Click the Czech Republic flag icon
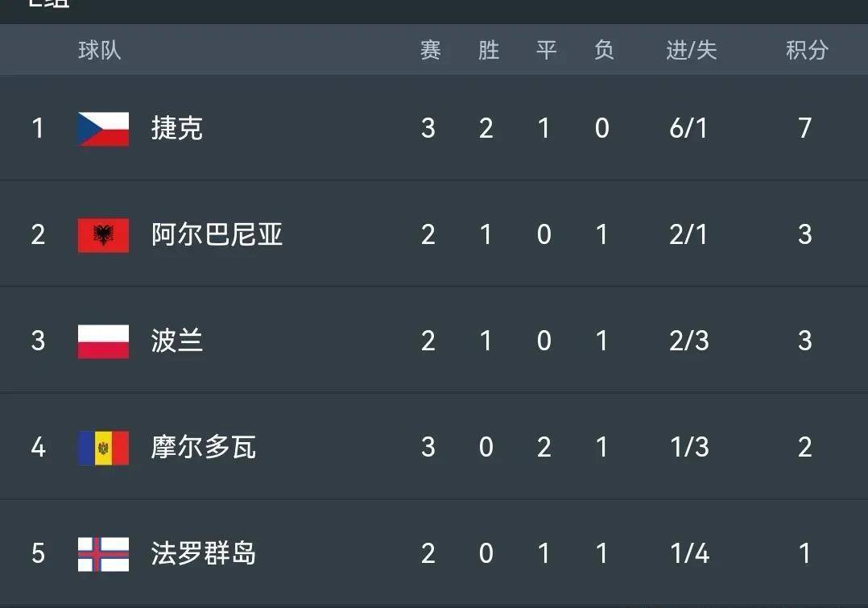The height and width of the screenshot is (608, 868). 102,129
